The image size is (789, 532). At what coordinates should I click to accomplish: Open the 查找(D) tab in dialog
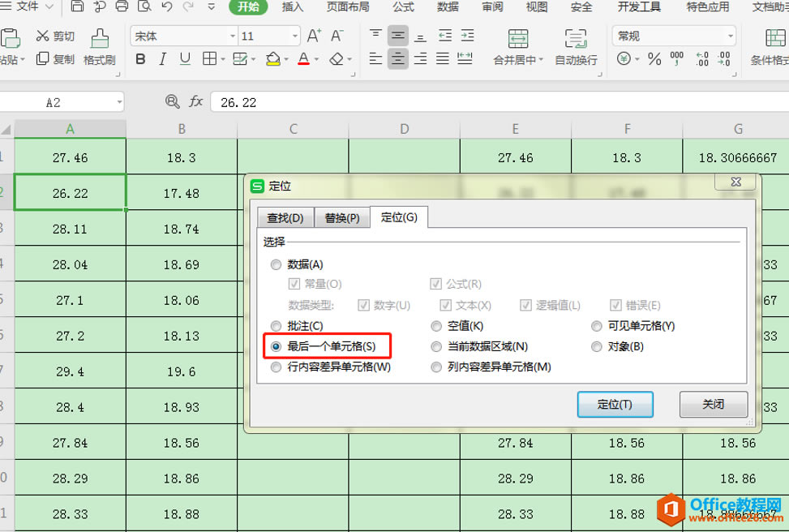(x=285, y=218)
